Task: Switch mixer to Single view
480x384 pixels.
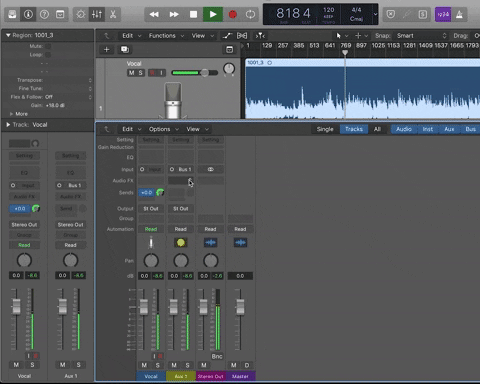Action: [x=325, y=129]
